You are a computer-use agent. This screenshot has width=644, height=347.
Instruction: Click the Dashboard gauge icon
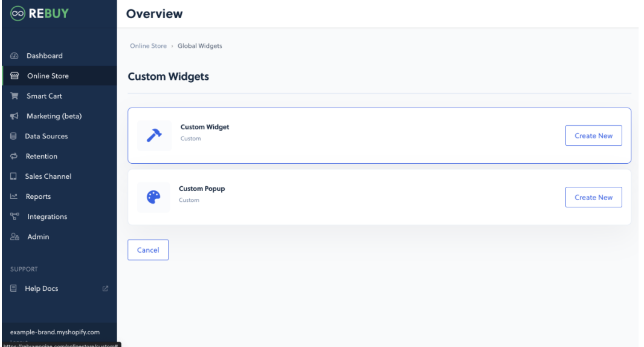point(14,56)
